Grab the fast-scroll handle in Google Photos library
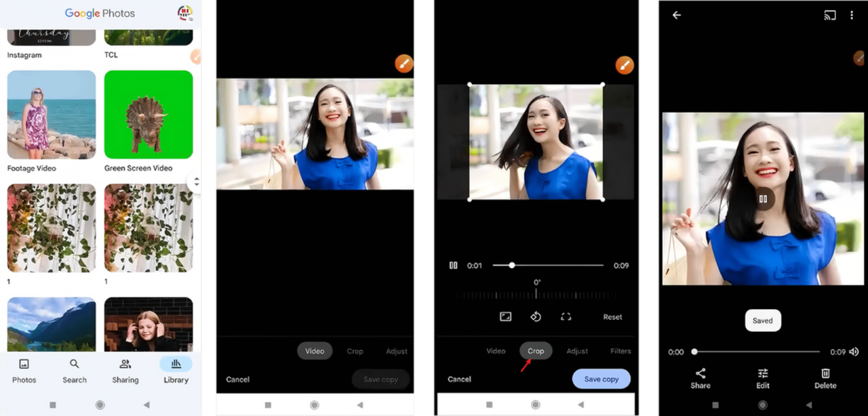 (x=196, y=182)
